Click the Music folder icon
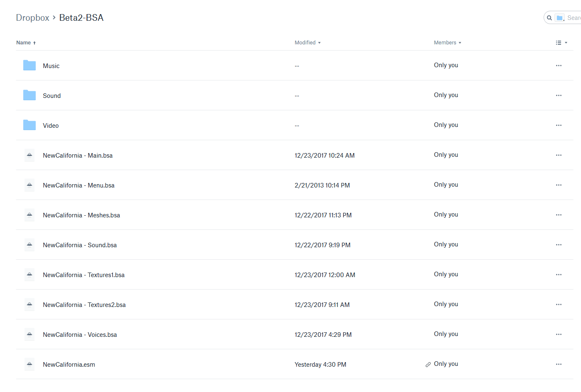Image resolution: width=581 pixels, height=392 pixels. 29,66
